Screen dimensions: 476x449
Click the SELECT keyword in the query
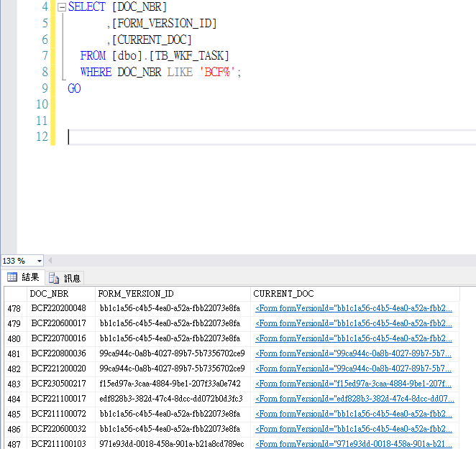point(86,6)
